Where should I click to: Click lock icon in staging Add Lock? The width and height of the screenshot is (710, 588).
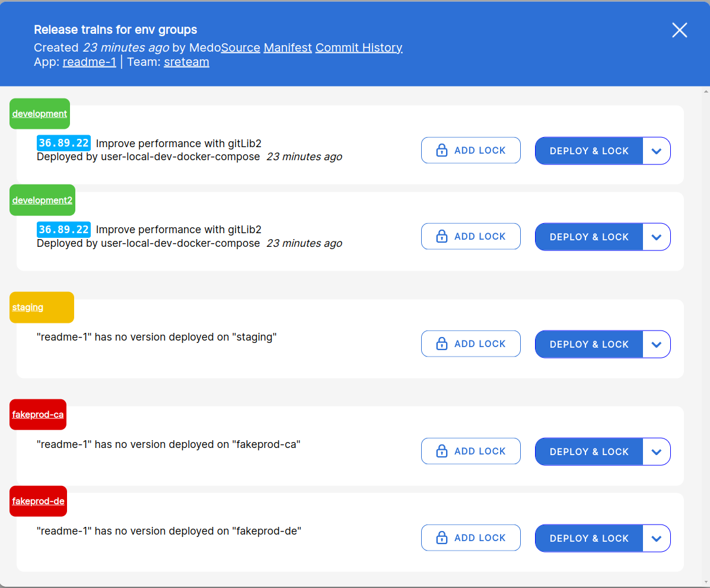tap(441, 344)
